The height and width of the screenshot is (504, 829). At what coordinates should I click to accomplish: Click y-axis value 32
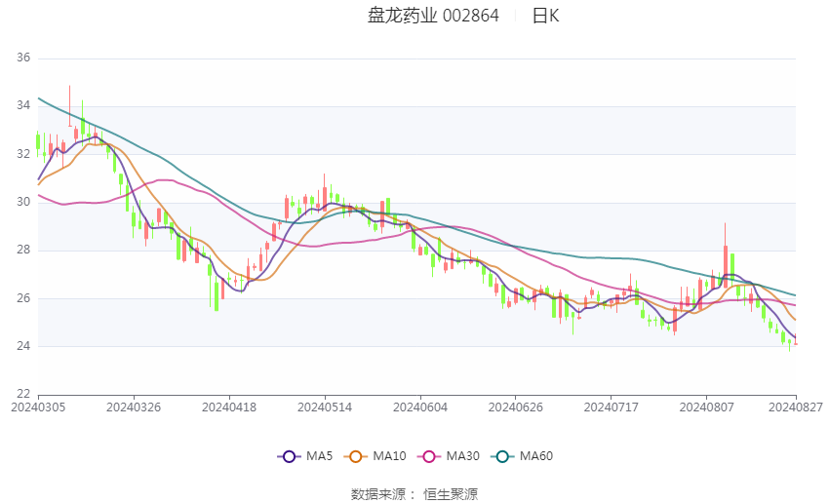23,154
